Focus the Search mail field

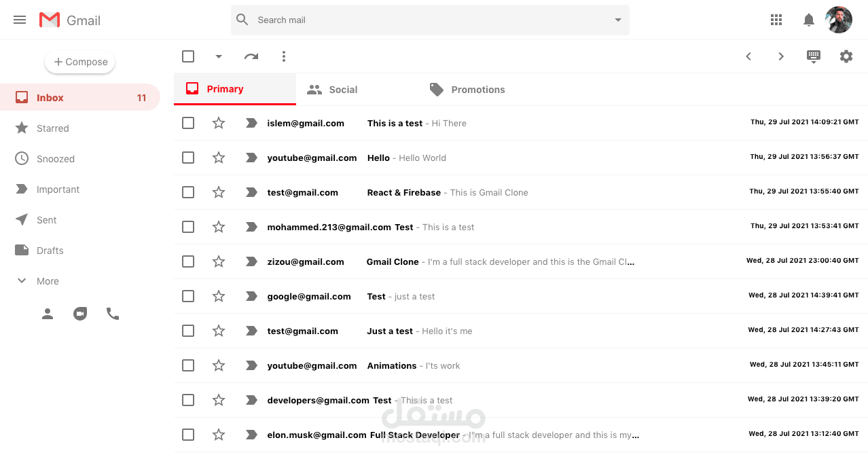[x=430, y=20]
